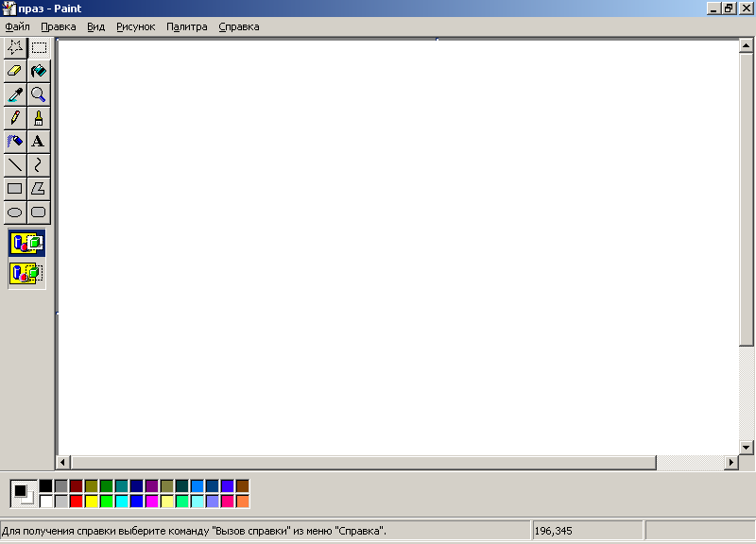This screenshot has height=544, width=756.
Task: Choose the bright red palette swatch
Action: [x=77, y=501]
